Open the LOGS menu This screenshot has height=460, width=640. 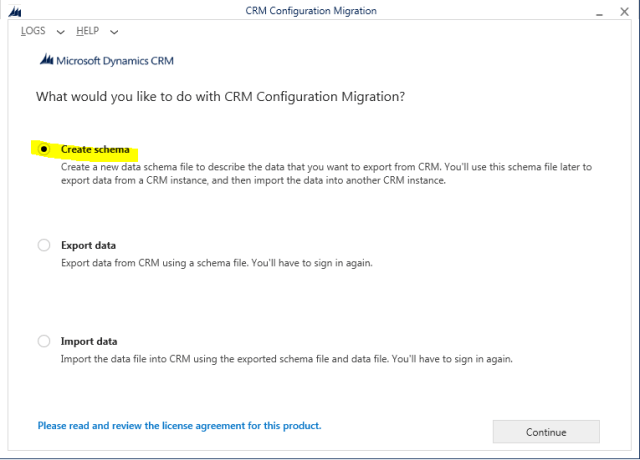click(x=33, y=31)
